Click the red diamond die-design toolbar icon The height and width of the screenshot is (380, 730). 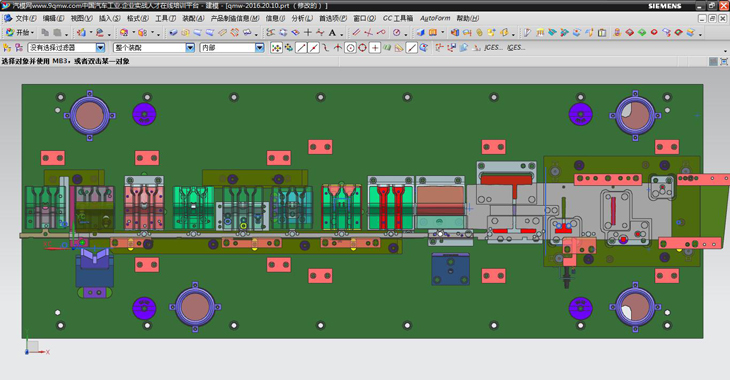[629, 33]
